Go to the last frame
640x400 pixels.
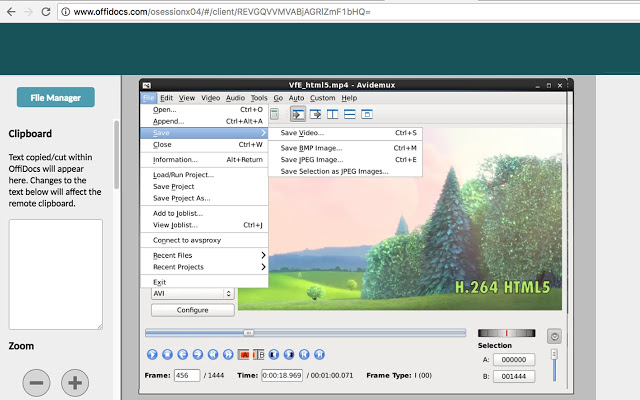coord(319,354)
